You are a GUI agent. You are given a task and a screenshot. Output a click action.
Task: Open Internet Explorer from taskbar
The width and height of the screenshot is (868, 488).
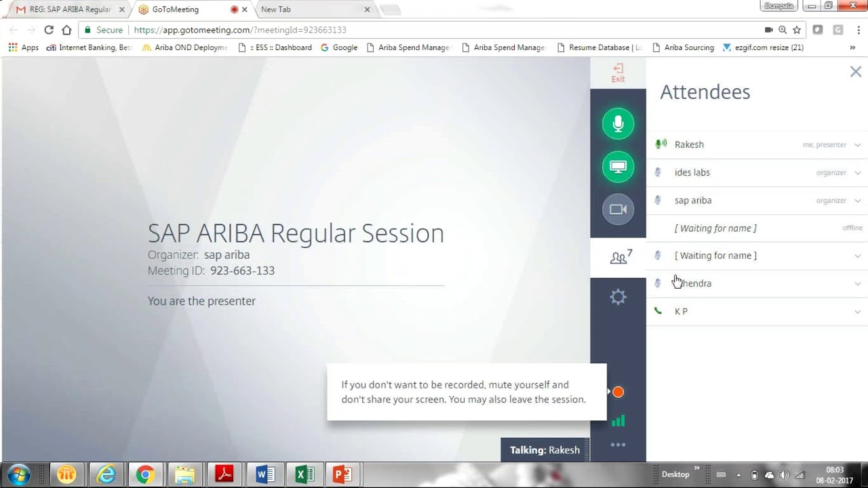(x=106, y=474)
